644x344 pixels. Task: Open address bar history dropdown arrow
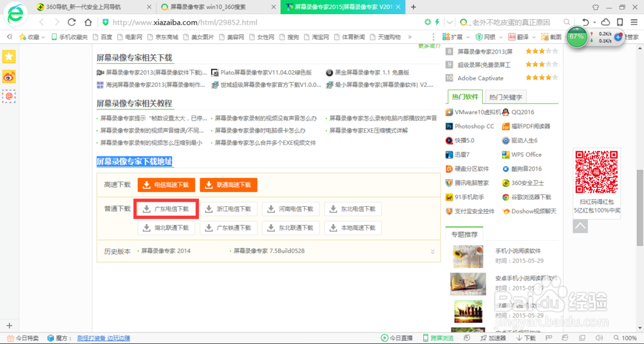450,22
